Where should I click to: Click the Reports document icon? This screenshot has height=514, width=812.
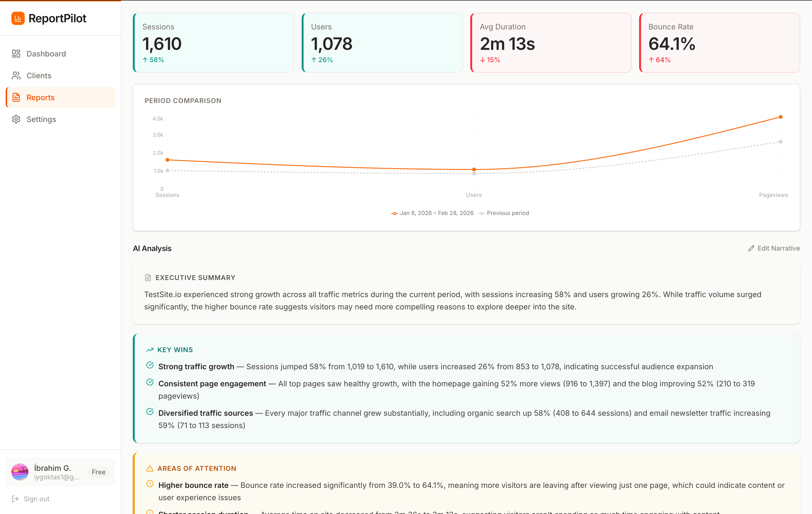point(16,98)
